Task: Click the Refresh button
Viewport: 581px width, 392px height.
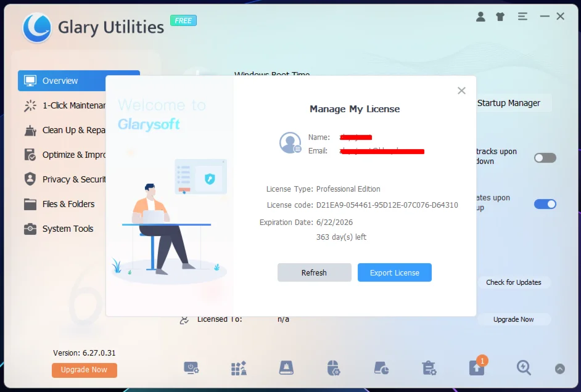Action: [x=314, y=272]
